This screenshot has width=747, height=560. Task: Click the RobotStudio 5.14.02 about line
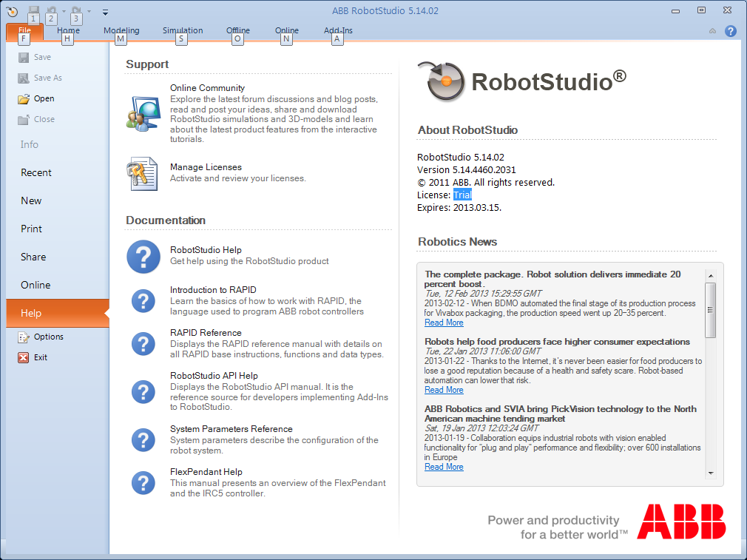(461, 158)
